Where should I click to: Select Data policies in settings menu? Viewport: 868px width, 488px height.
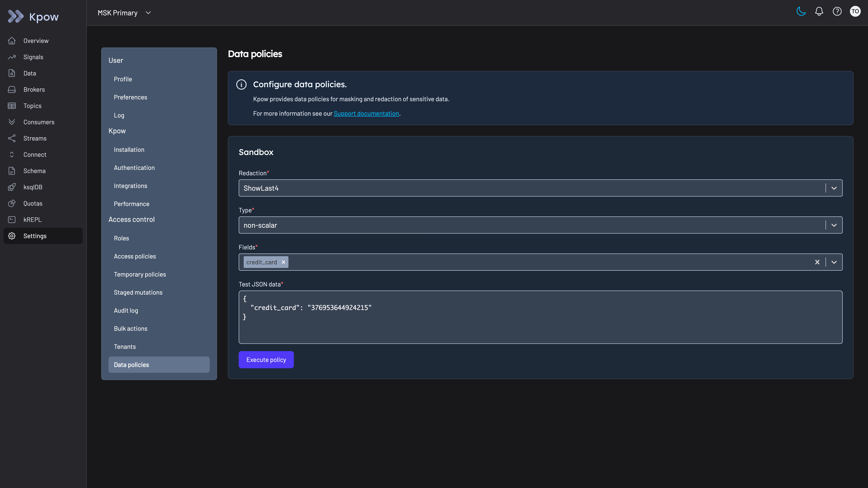pos(159,365)
